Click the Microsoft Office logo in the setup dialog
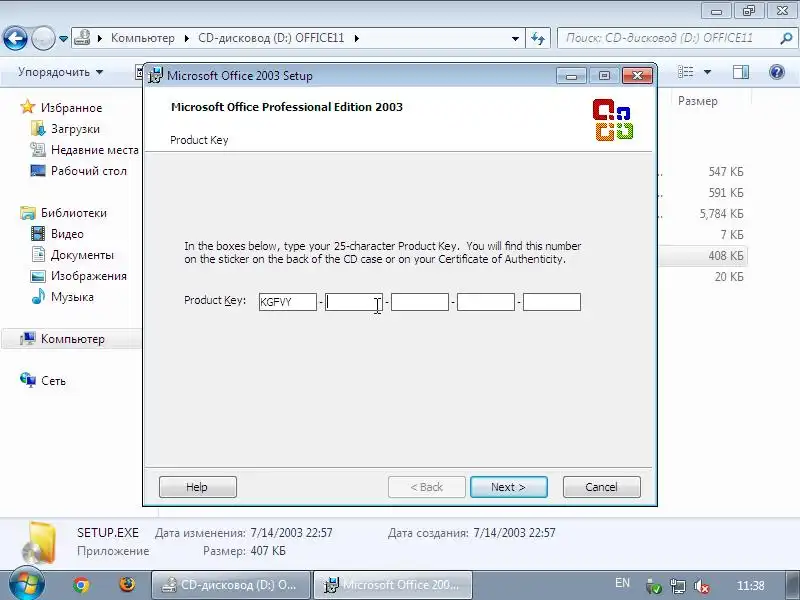 613,120
